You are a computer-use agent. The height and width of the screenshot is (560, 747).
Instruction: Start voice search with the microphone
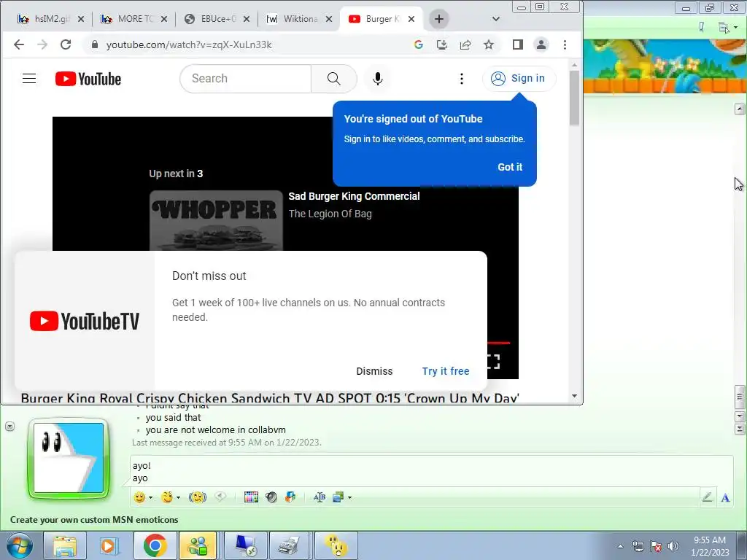(x=377, y=79)
